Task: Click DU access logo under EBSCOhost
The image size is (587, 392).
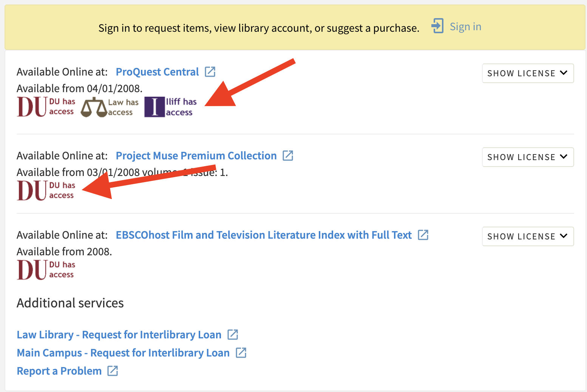Action: pyautogui.click(x=46, y=270)
